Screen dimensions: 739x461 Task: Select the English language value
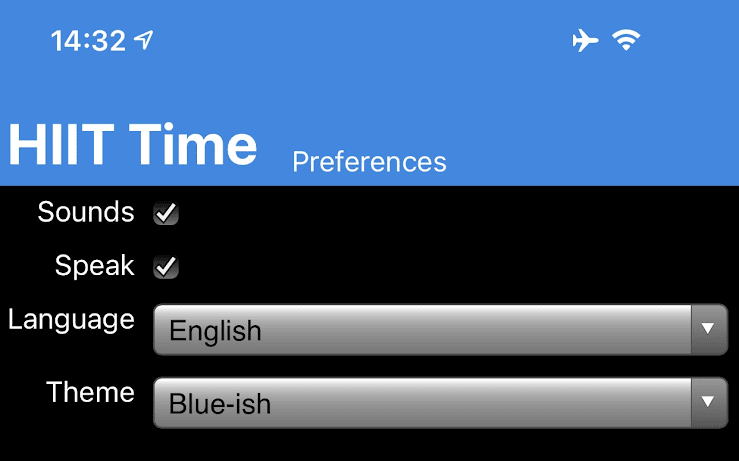coord(215,330)
